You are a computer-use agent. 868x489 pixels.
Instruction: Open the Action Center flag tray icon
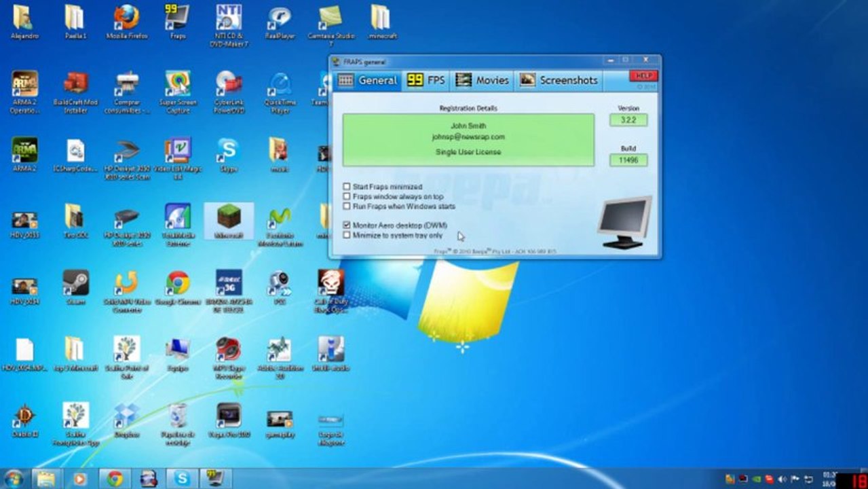click(795, 479)
